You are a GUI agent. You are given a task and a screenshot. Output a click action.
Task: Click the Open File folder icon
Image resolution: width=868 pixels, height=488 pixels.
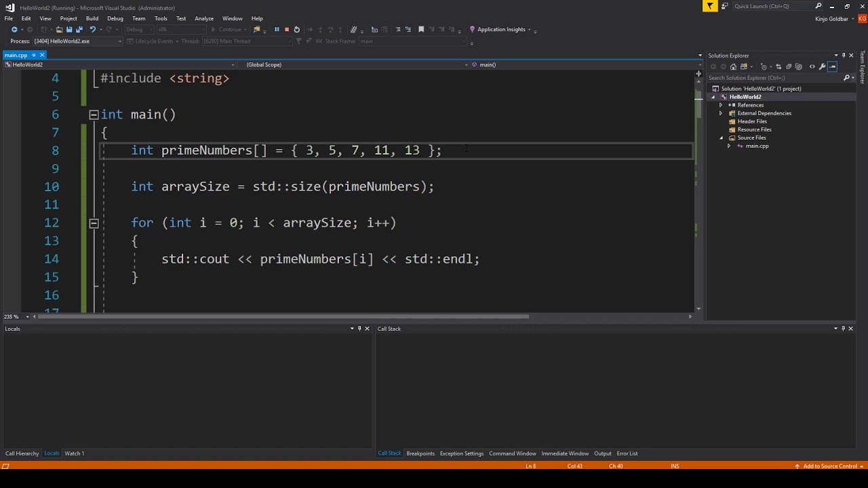click(x=59, y=29)
